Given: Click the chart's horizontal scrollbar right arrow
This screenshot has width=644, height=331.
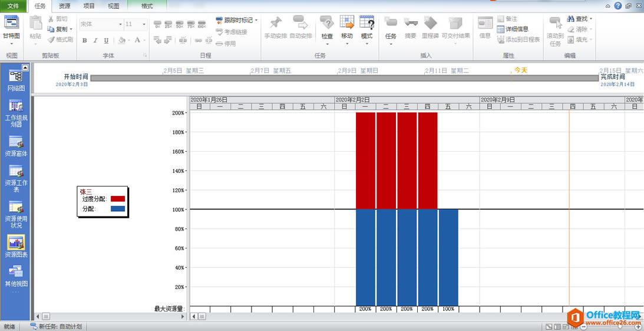Looking at the screenshot, I should click(639, 316).
